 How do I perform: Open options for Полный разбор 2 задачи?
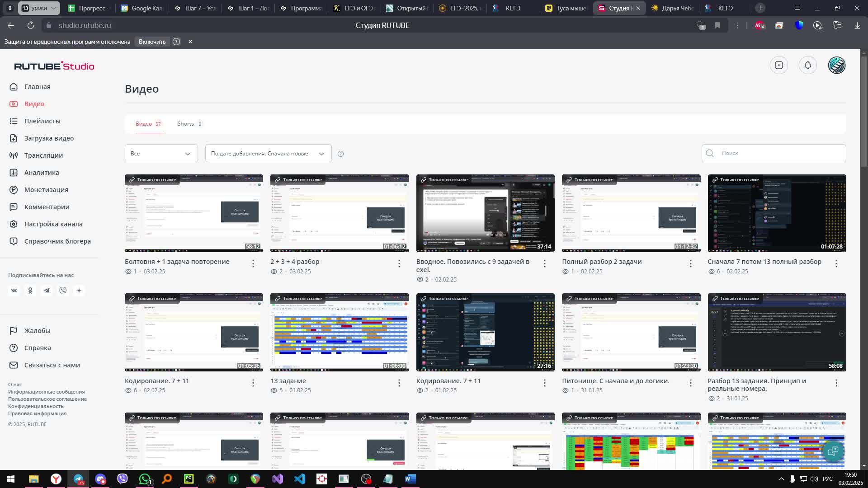[x=691, y=263]
